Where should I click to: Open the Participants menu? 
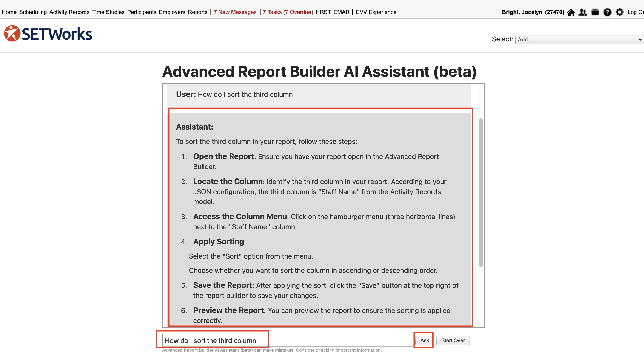[x=142, y=12]
